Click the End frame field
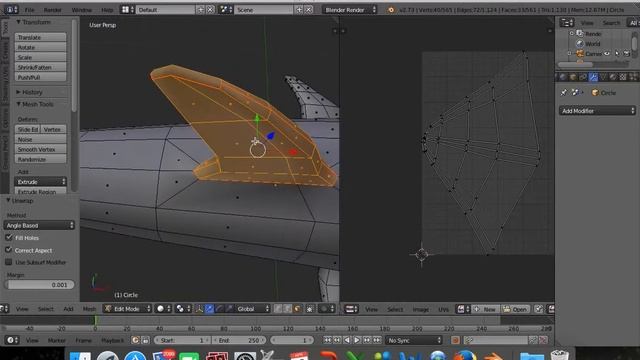The image size is (640, 360). (x=239, y=340)
